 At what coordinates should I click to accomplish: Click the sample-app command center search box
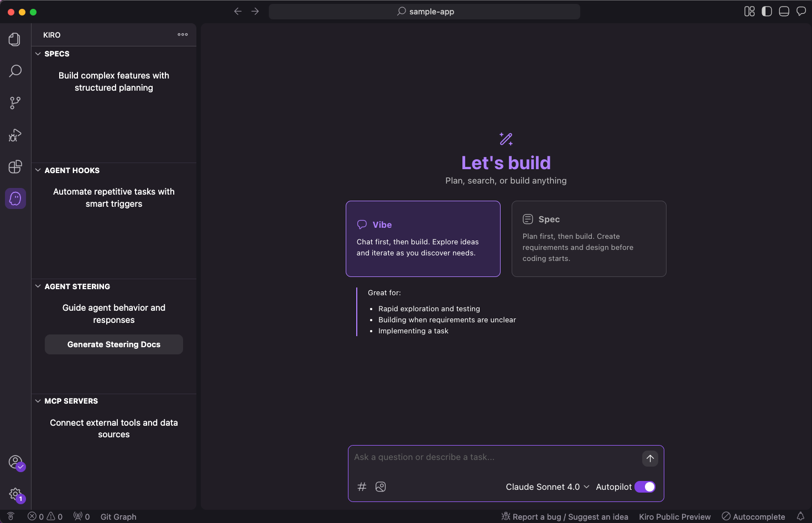point(424,11)
